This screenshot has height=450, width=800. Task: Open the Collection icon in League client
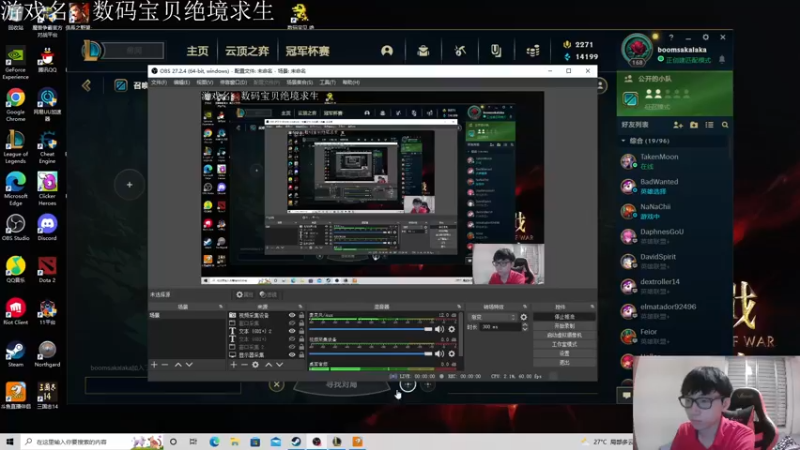pos(423,51)
